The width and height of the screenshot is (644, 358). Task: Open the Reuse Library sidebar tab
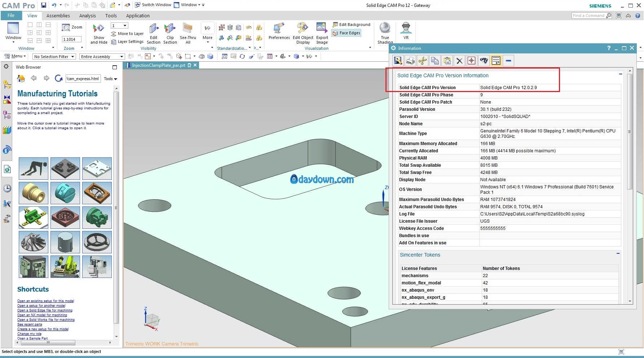[x=7, y=130]
